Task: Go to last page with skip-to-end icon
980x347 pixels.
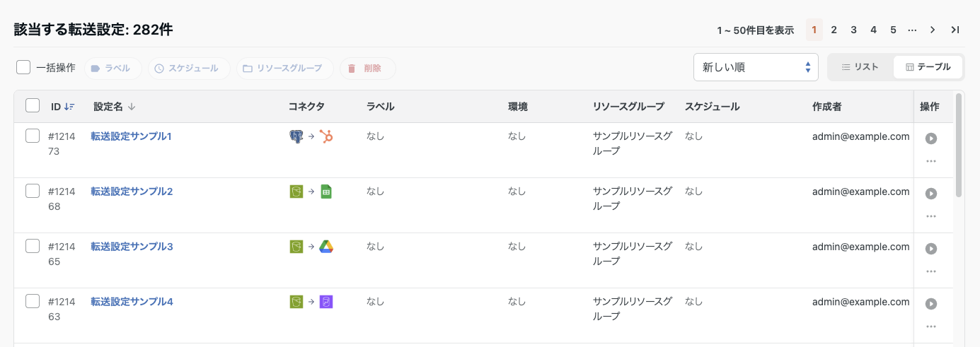Action: 955,30
